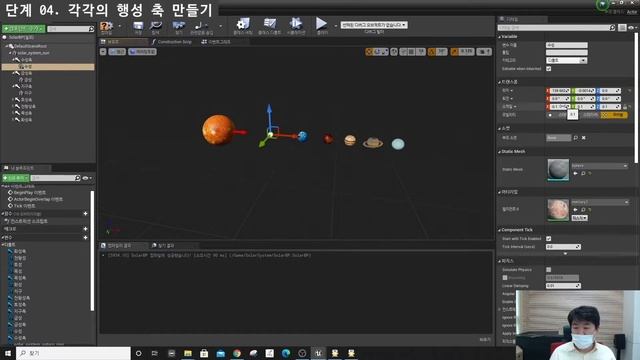Click the Play button in the toolbar
The width and height of the screenshot is (640, 360).
coord(322,24)
